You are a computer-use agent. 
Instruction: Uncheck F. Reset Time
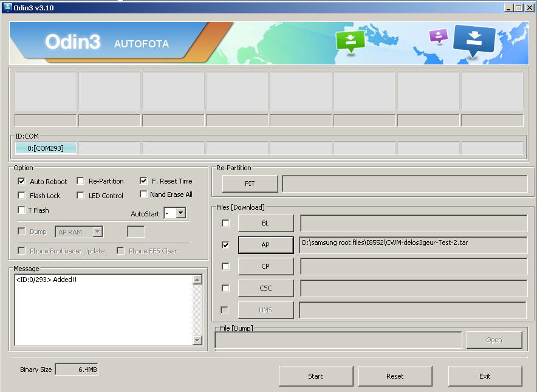pyautogui.click(x=143, y=181)
